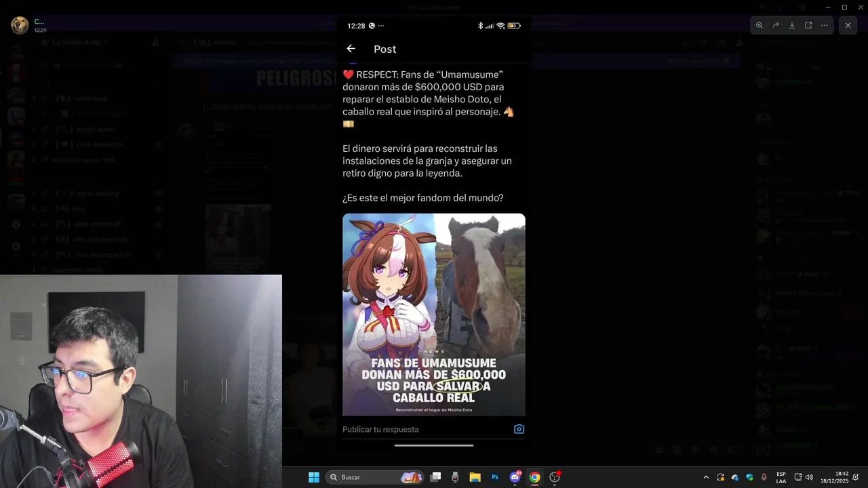Image resolution: width=868 pixels, height=488 pixels.
Task: Open Task View from the taskbar
Action: pyautogui.click(x=435, y=477)
